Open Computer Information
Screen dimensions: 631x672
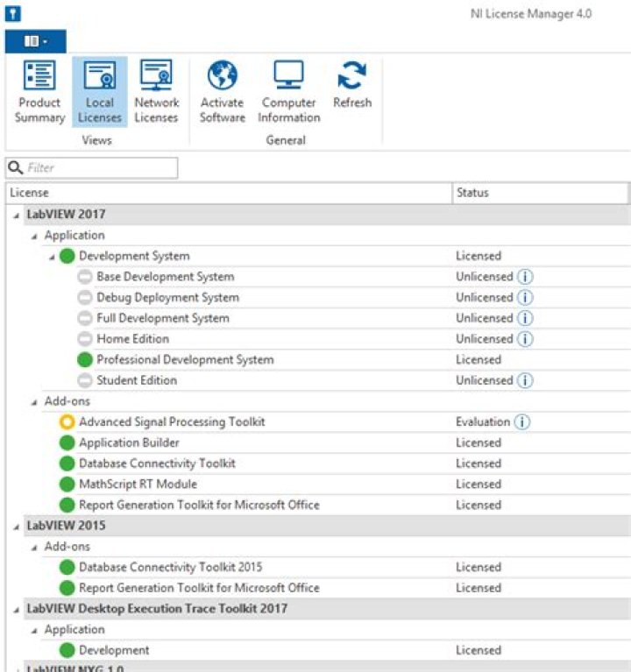point(288,92)
